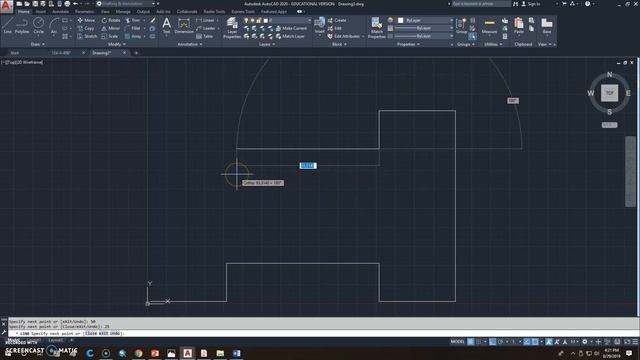Click the MODEL space button
The height and width of the screenshot is (360, 640).
pos(457,342)
